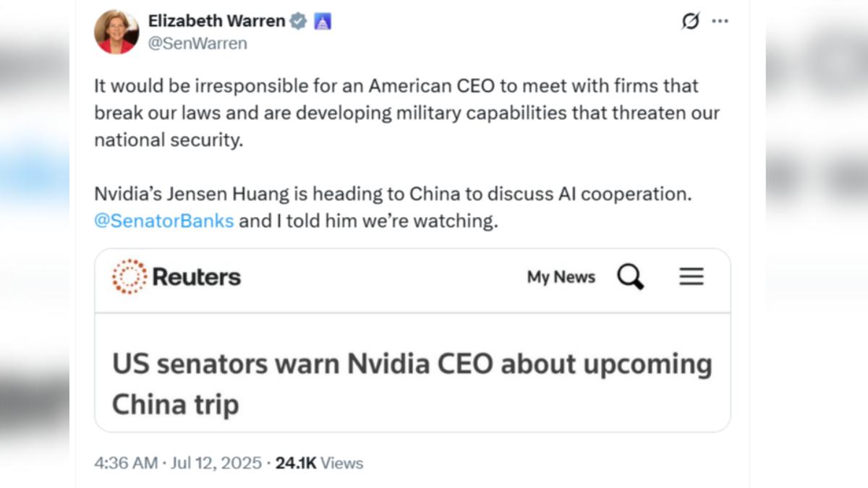868x488 pixels.
Task: Follow the @SenatorBanks mention link
Action: coord(164,221)
